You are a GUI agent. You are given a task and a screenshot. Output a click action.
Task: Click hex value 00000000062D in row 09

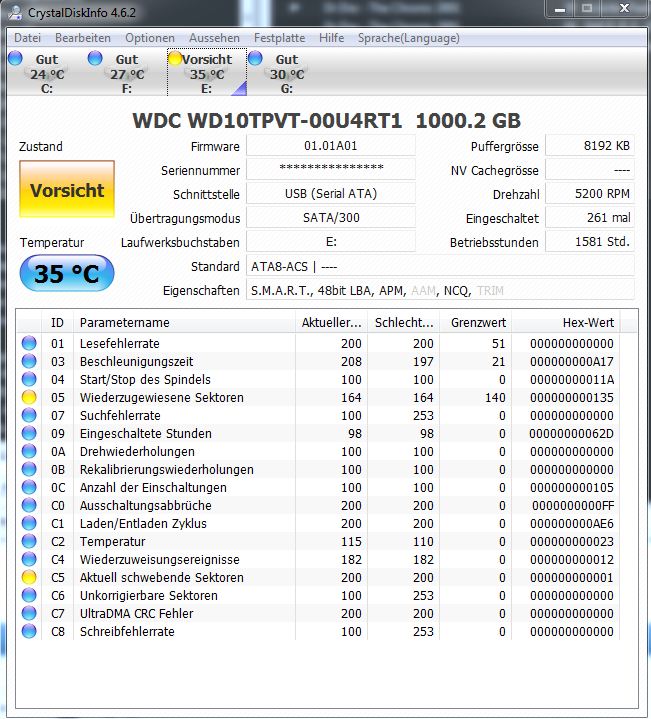(571, 433)
